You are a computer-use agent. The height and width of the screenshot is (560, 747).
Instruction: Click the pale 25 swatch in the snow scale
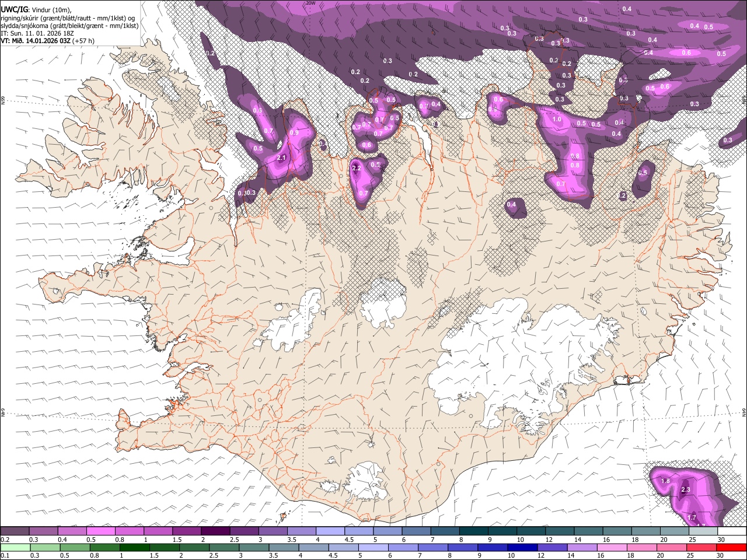(704, 531)
